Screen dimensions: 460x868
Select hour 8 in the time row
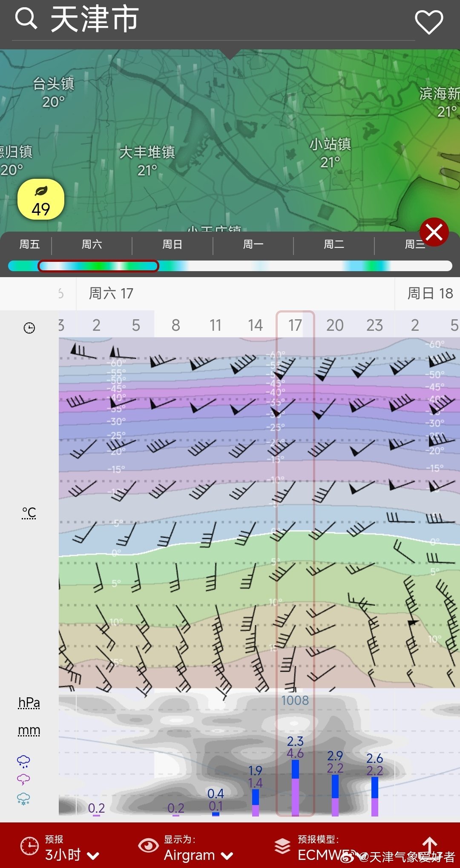(x=175, y=325)
